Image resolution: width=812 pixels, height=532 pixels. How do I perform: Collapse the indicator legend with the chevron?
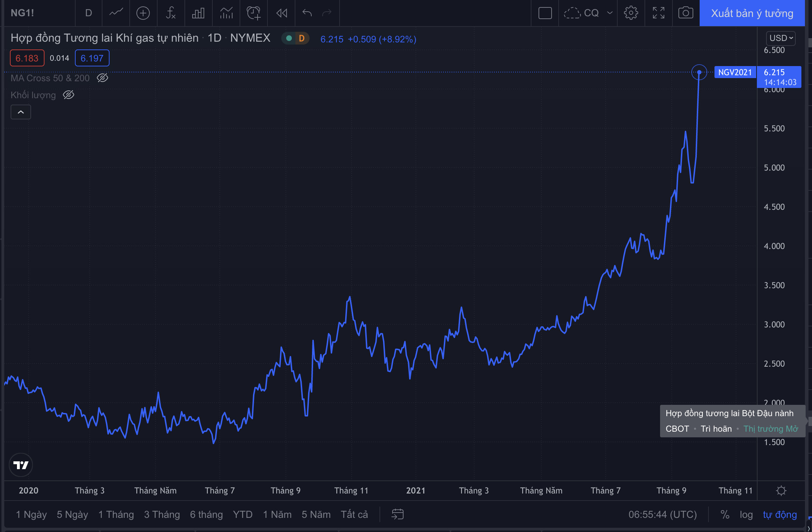click(x=21, y=112)
